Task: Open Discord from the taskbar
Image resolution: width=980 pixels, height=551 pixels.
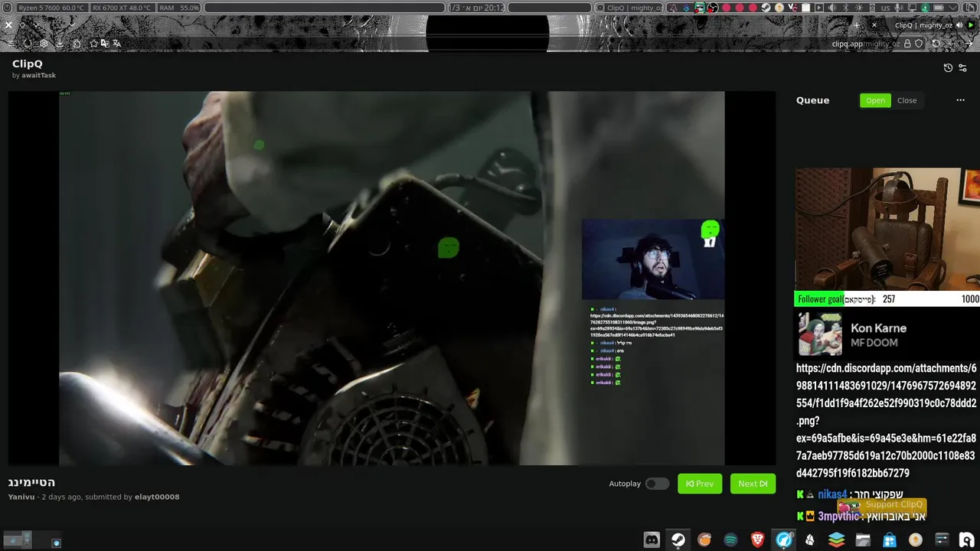Action: (652, 540)
